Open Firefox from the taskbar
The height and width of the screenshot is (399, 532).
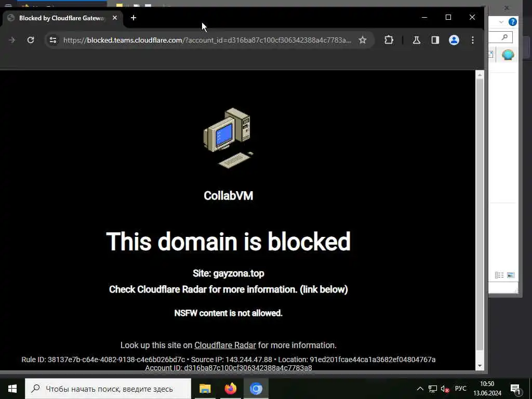coord(231,389)
